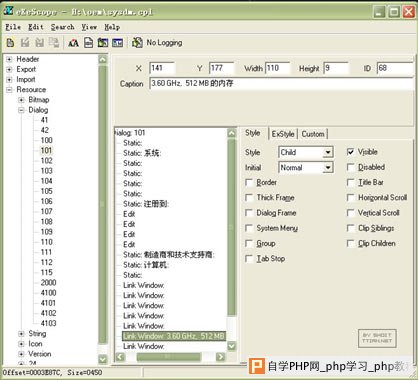Screen dimensions: 418x380
Task: Click the greyed-out double-document copy icon
Action: pos(54,43)
